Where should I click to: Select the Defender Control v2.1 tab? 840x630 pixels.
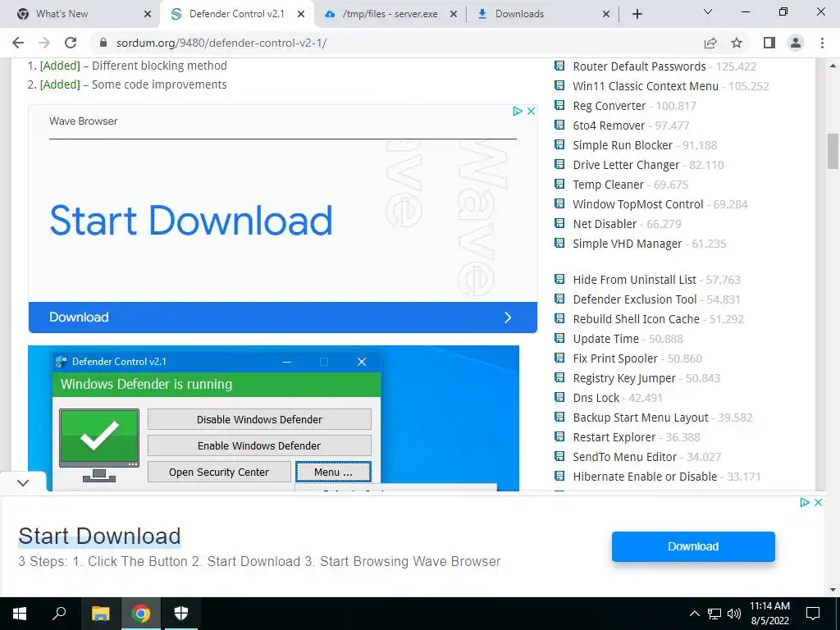point(237,14)
